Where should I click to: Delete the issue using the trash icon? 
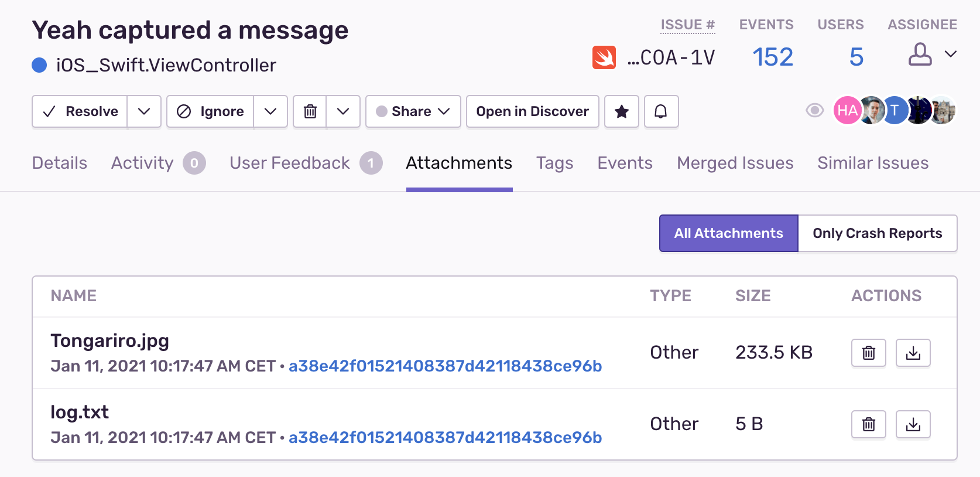(x=310, y=111)
